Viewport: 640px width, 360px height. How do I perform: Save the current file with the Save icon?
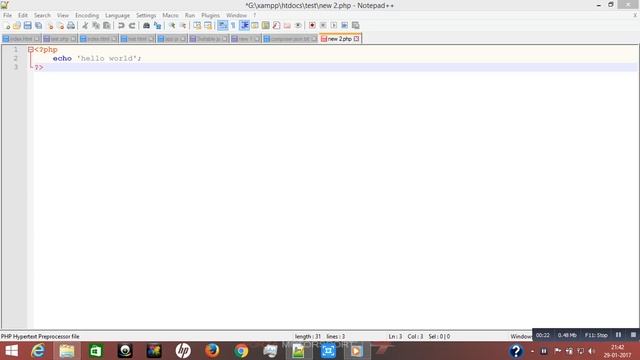point(27,25)
